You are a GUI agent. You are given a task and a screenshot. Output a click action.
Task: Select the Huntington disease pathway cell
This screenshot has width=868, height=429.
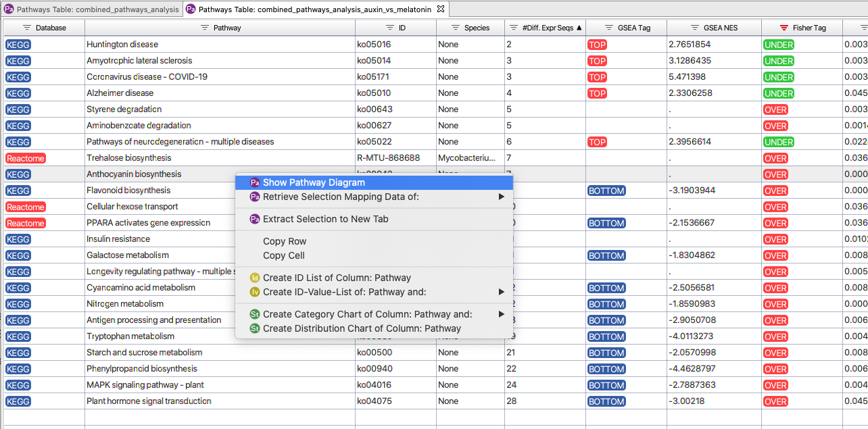[x=122, y=45]
